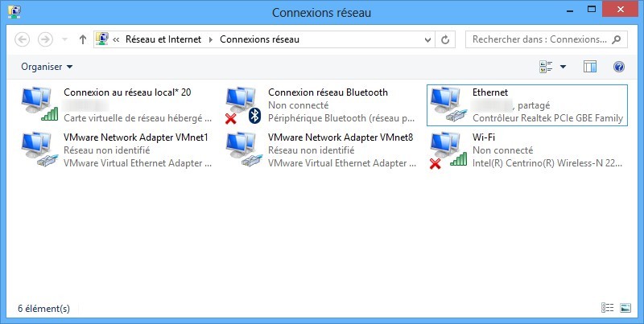Viewport: 644px width, 324px height.
Task: Click the "6 élément(s)" status bar text
Action: pos(44,309)
